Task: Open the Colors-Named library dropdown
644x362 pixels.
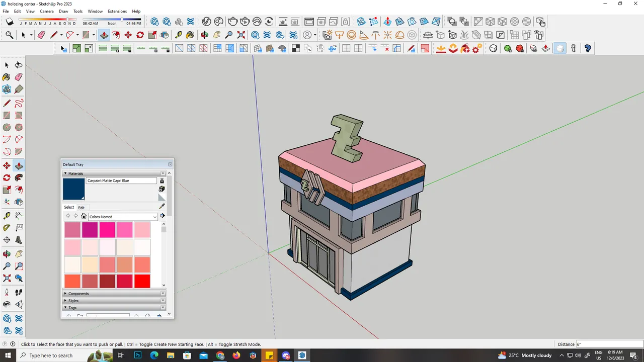Action: [x=123, y=217]
